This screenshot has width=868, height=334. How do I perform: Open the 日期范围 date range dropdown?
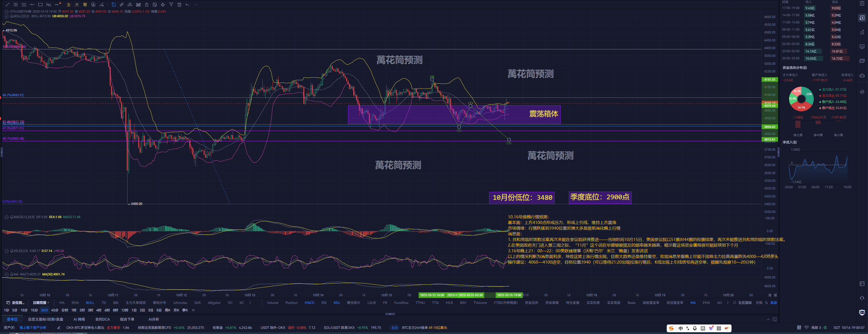tap(41, 303)
